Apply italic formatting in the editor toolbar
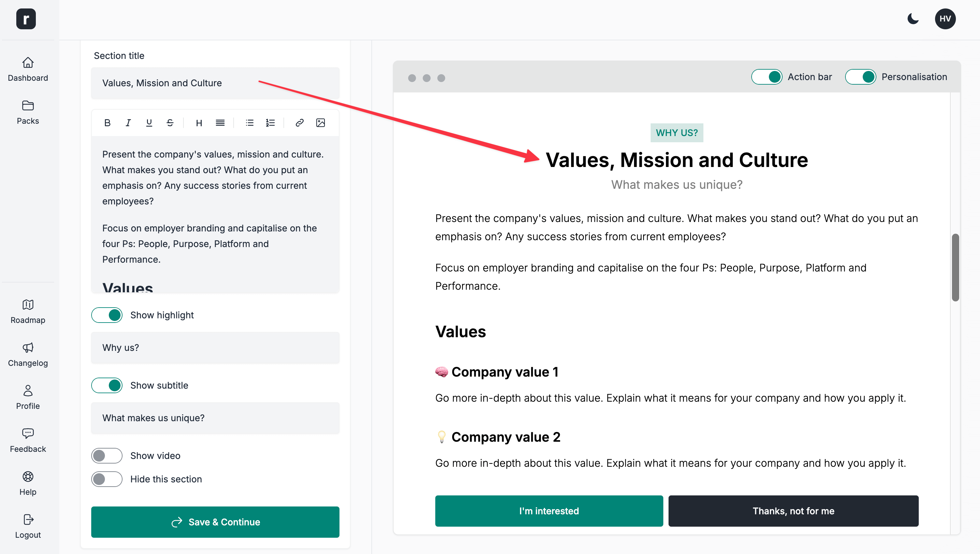Image resolution: width=980 pixels, height=554 pixels. point(128,122)
